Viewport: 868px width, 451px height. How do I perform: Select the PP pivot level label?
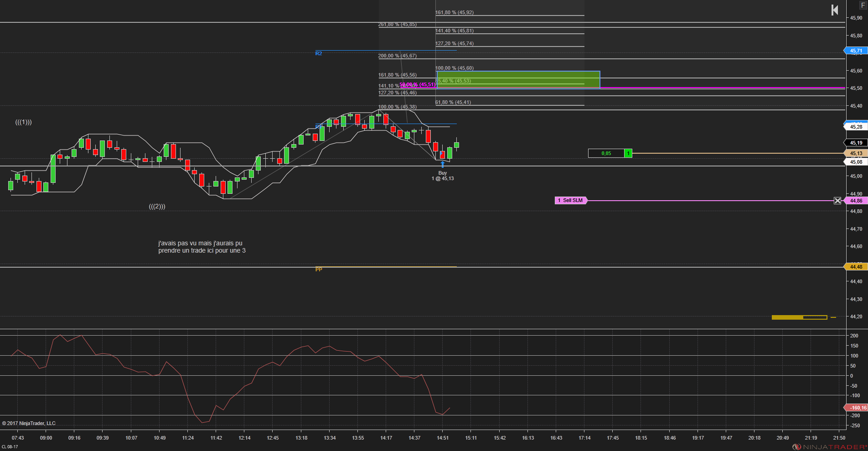coord(319,270)
